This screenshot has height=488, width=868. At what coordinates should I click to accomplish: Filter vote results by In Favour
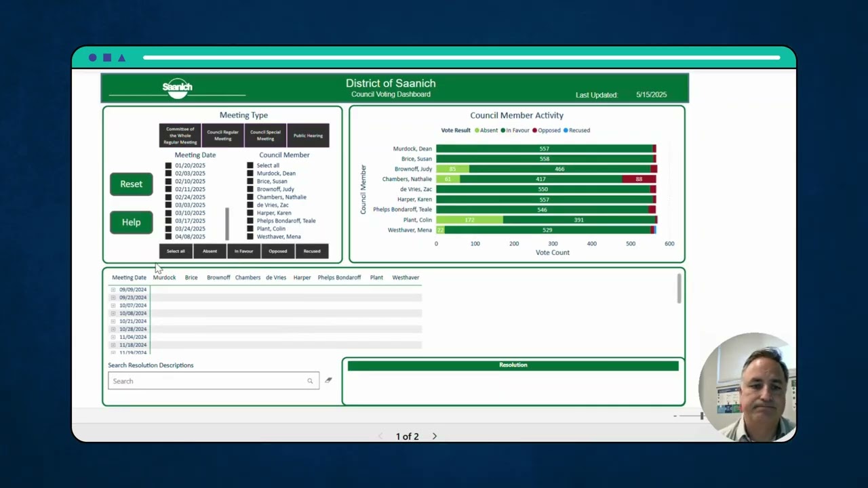(244, 251)
